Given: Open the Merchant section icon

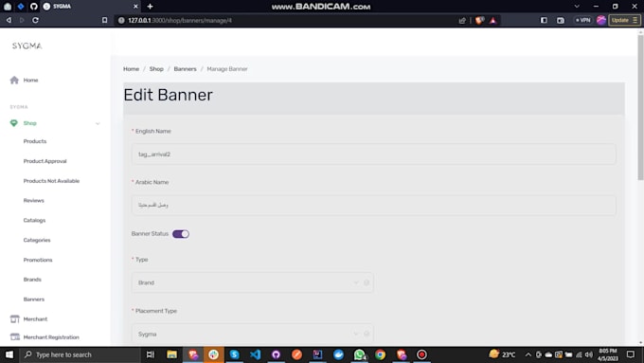Looking at the screenshot, I should pos(15,319).
